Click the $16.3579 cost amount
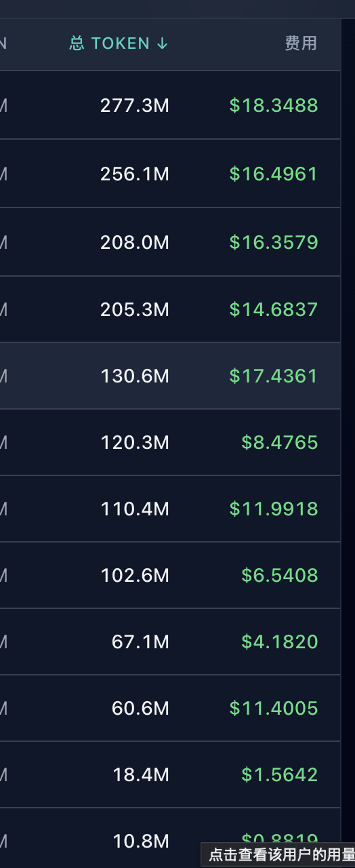 coord(274,242)
